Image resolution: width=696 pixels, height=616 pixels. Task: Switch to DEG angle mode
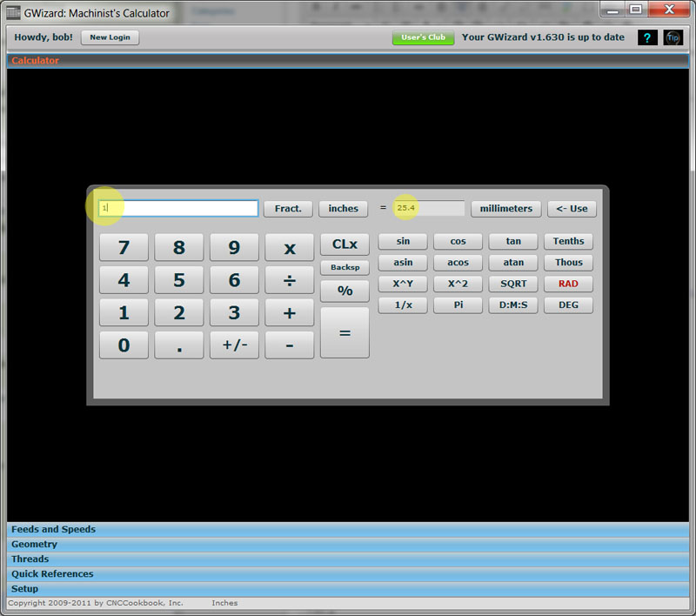pyautogui.click(x=568, y=305)
